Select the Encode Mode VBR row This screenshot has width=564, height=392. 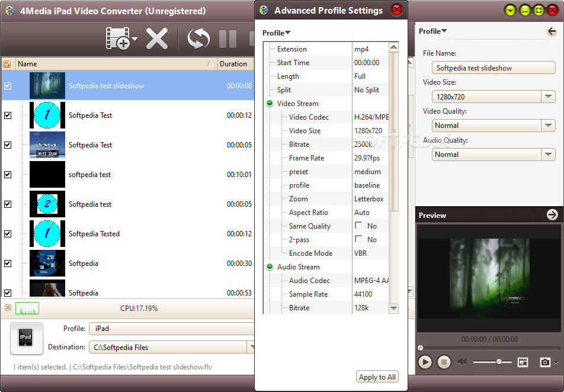(326, 253)
